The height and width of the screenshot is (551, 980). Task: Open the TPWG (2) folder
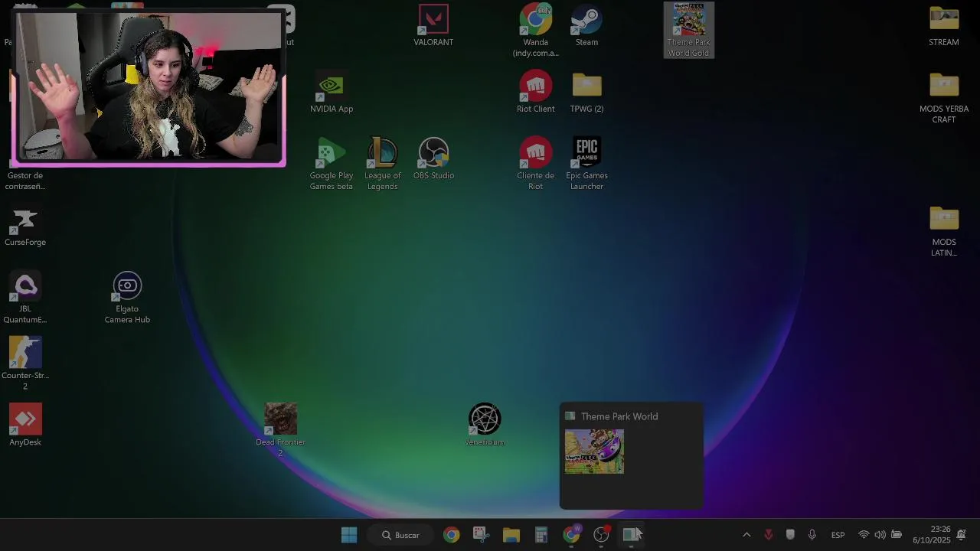586,92
